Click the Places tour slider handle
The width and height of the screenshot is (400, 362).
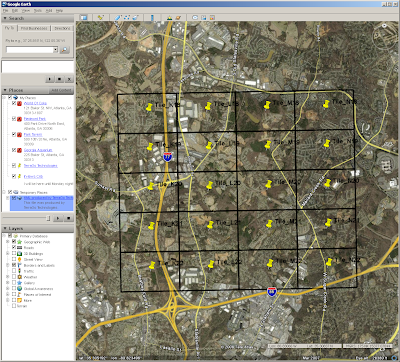point(48,218)
